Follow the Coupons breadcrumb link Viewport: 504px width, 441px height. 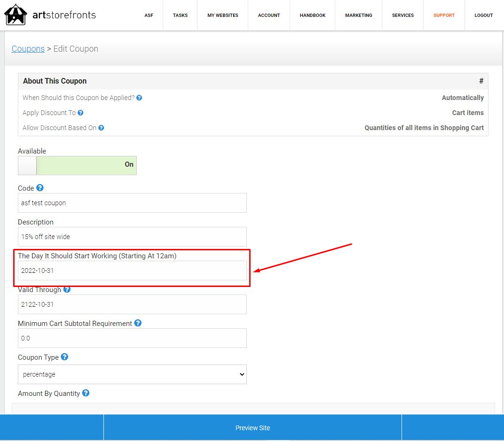(x=28, y=49)
